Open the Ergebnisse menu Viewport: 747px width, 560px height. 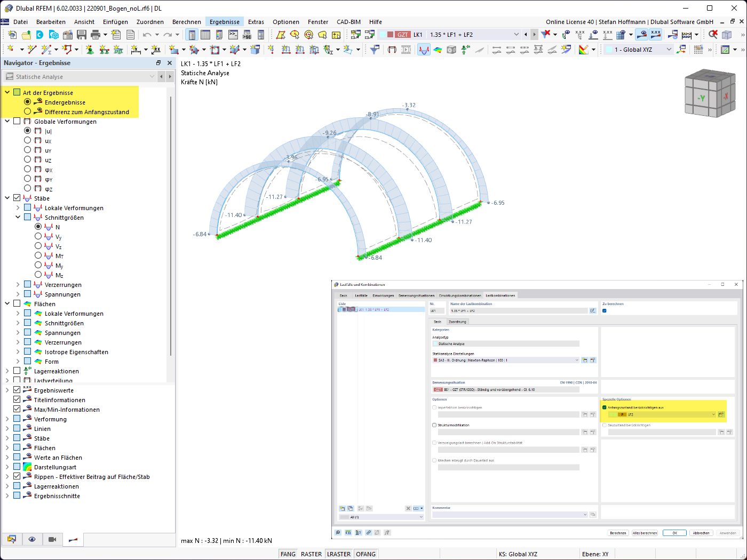point(224,22)
